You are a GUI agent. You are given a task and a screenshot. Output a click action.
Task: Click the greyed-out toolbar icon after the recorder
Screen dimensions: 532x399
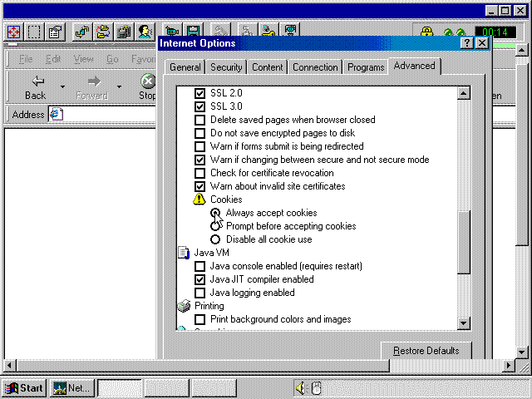tap(220, 31)
